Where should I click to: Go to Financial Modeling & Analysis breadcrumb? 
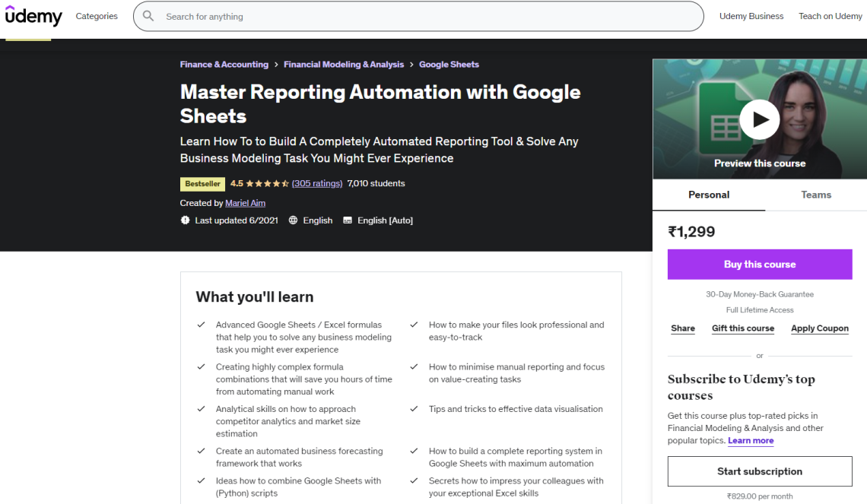pyautogui.click(x=343, y=64)
